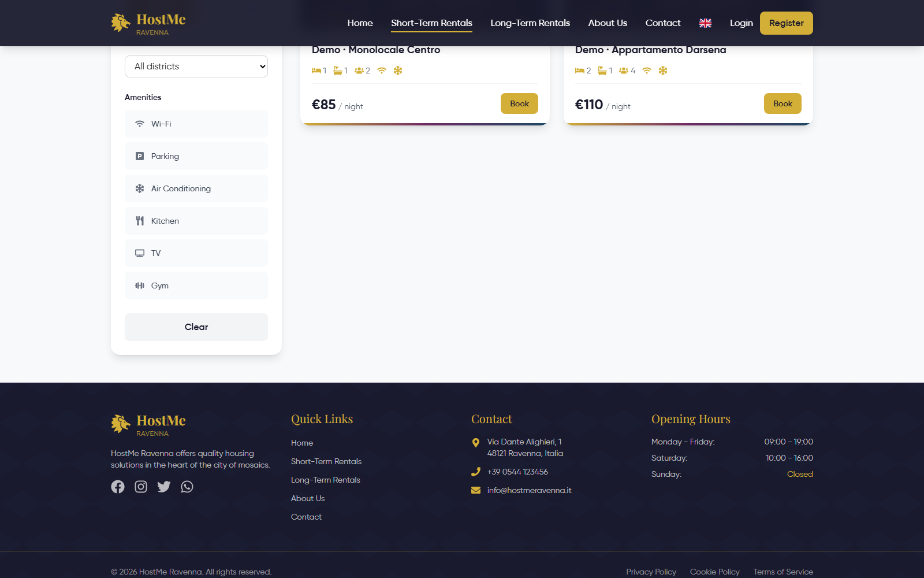Open HostMe Instagram icon in footer
Image resolution: width=924 pixels, height=578 pixels.
(x=141, y=487)
